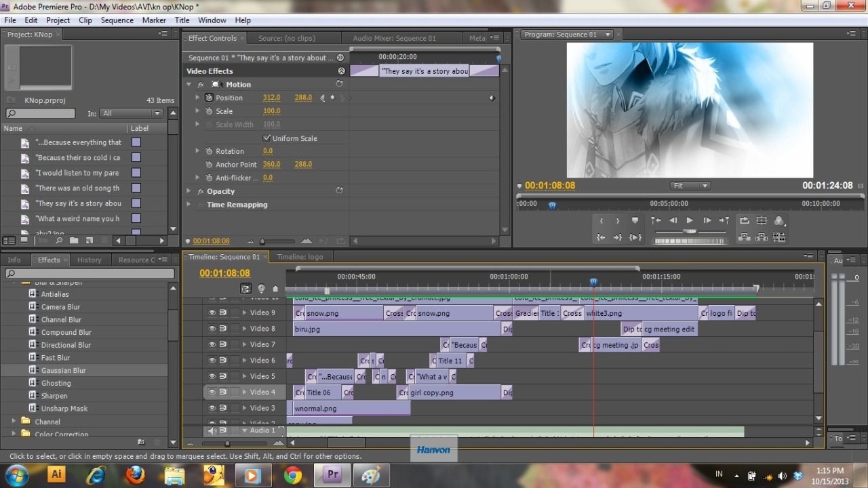
Task: Click New Bin folder icon in Project panel
Action: point(73,241)
